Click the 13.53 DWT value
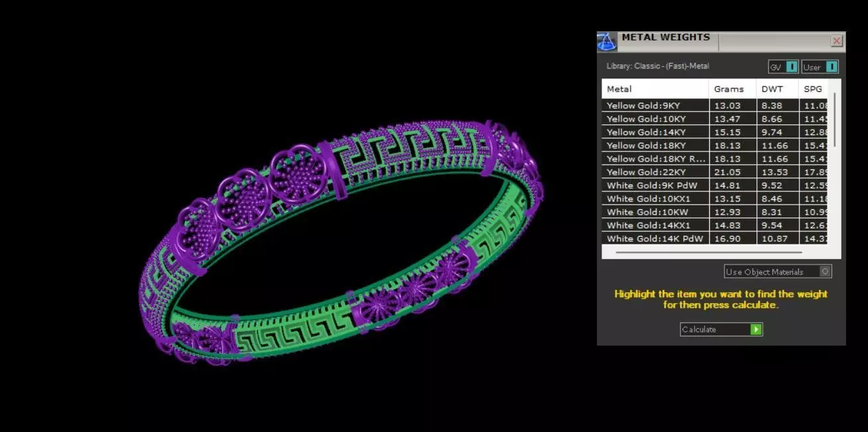Image resolution: width=868 pixels, height=432 pixels. (774, 172)
